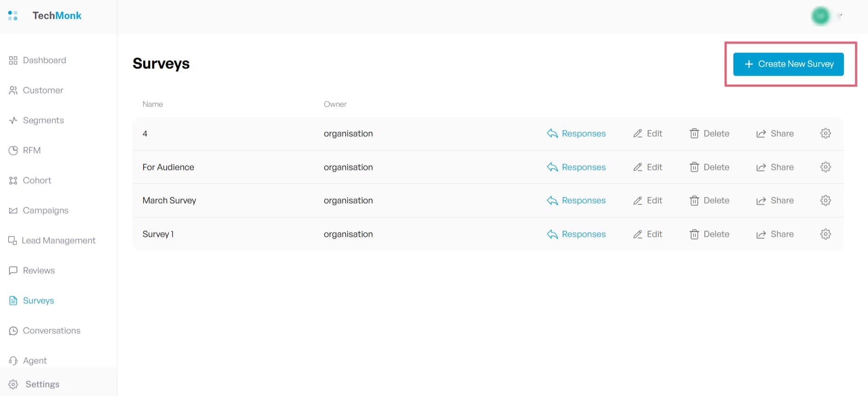View Responses for For Audience survey
Viewport: 868px width, 396px height.
tap(576, 167)
